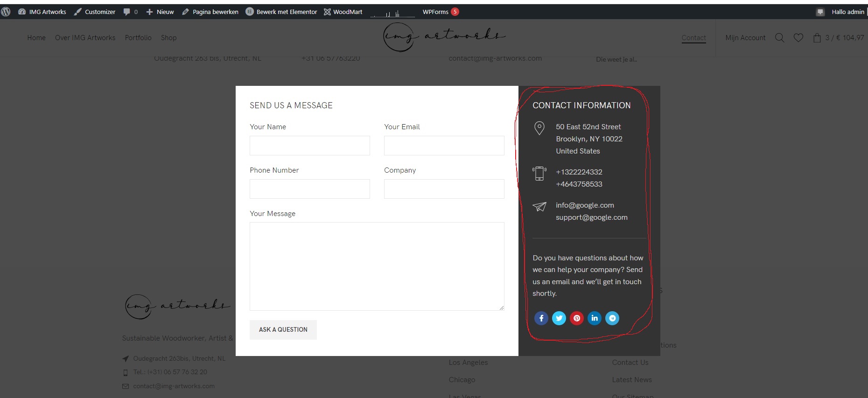Open Mijn Account
868x398 pixels.
pos(745,38)
